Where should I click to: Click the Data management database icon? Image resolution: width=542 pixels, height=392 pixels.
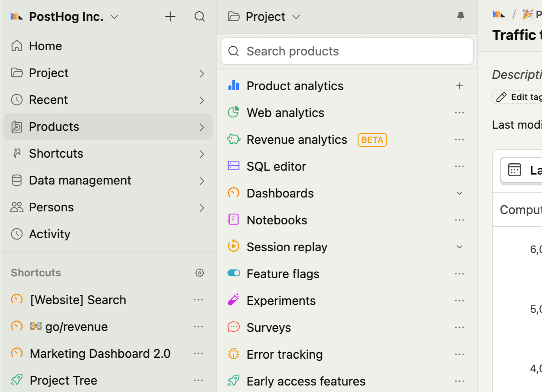[x=16, y=180]
